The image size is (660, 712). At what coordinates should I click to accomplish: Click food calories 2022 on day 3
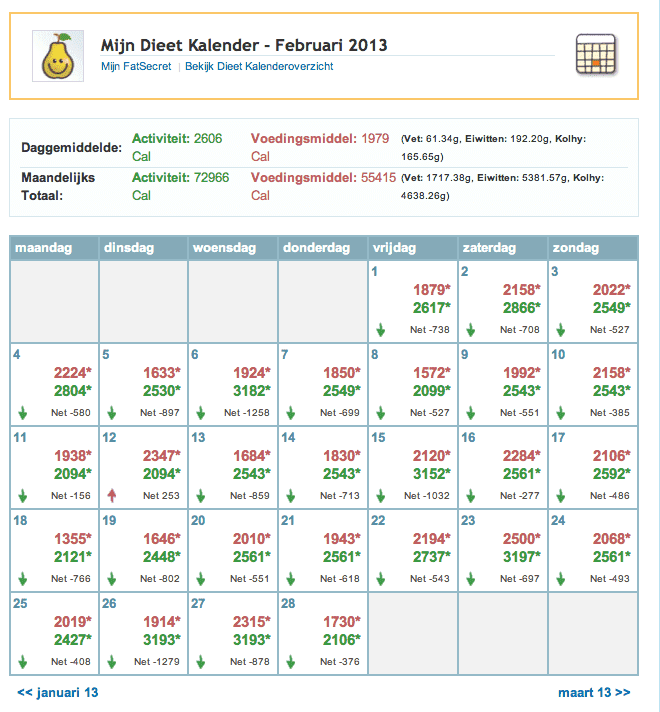click(x=611, y=290)
